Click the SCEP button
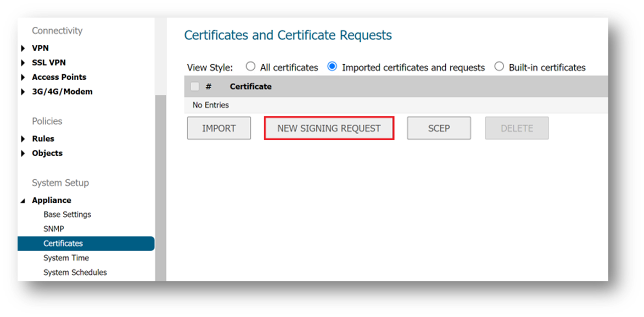 [x=439, y=128]
